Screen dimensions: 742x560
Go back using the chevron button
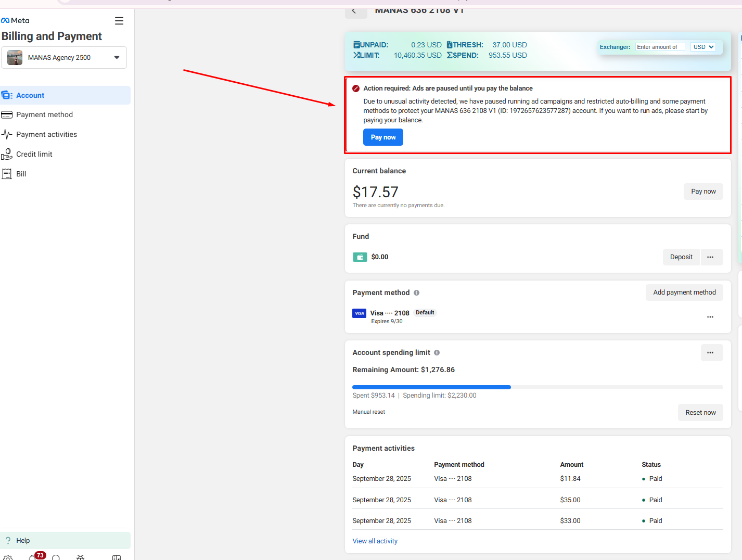pyautogui.click(x=356, y=11)
